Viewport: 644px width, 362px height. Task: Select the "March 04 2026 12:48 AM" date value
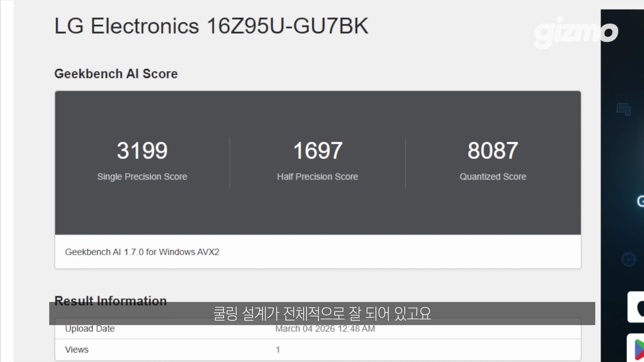coord(325,329)
